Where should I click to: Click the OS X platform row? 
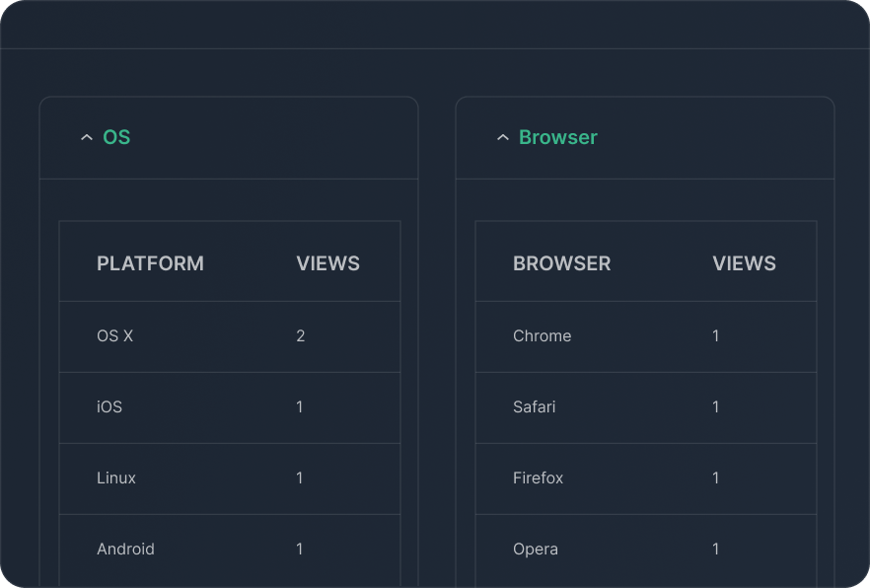(230, 336)
